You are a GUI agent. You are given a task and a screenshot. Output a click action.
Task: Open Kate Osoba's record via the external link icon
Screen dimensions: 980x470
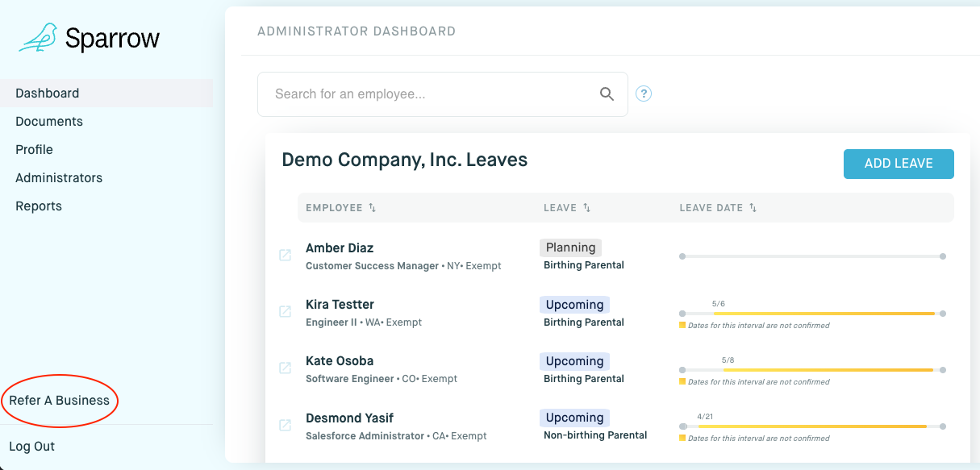point(285,368)
